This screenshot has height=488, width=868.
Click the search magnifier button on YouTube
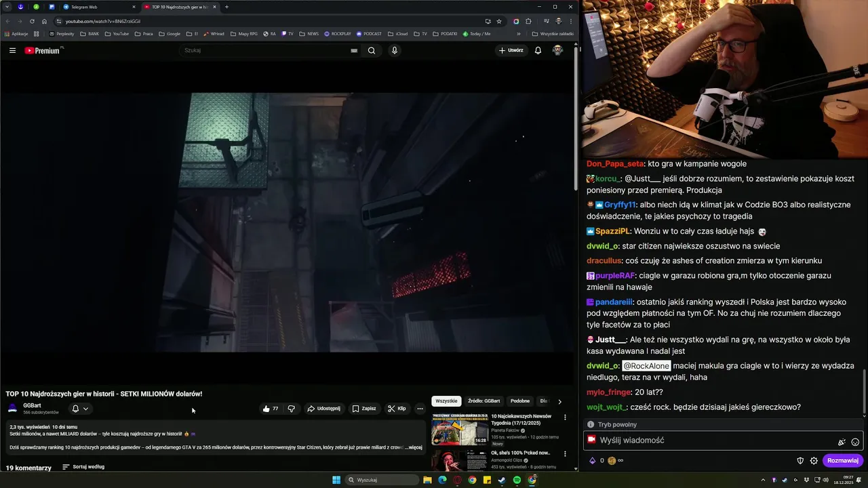[372, 50]
